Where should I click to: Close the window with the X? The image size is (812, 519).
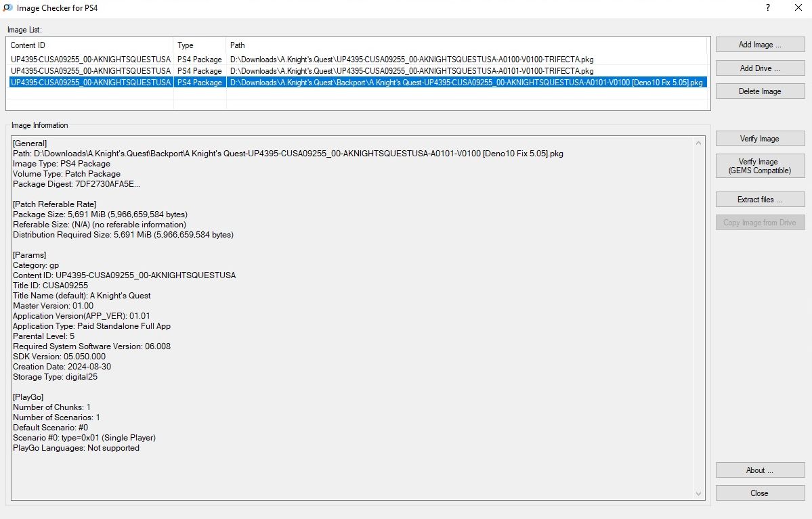pos(798,8)
